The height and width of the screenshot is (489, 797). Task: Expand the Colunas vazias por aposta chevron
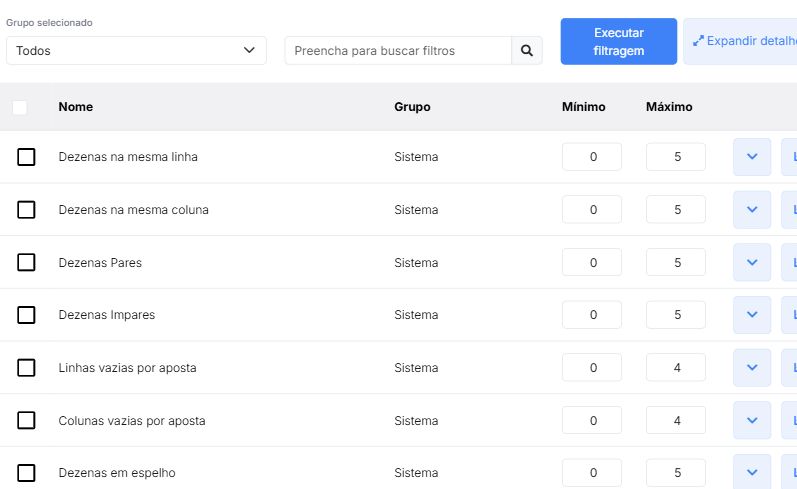click(752, 420)
